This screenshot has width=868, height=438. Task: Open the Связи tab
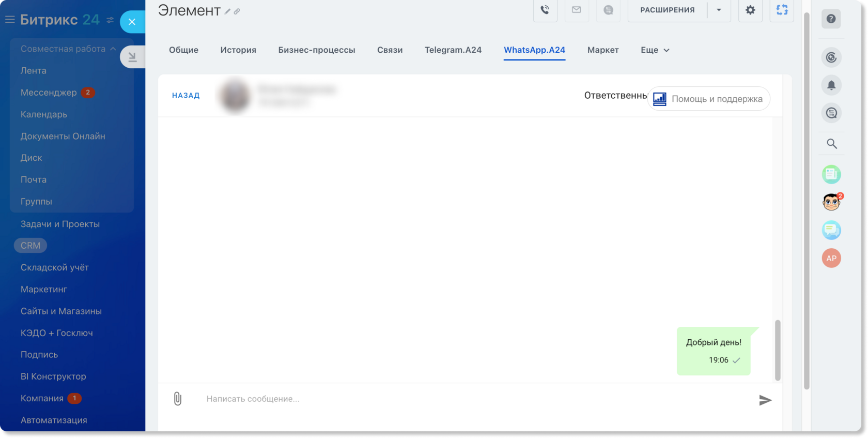point(390,50)
